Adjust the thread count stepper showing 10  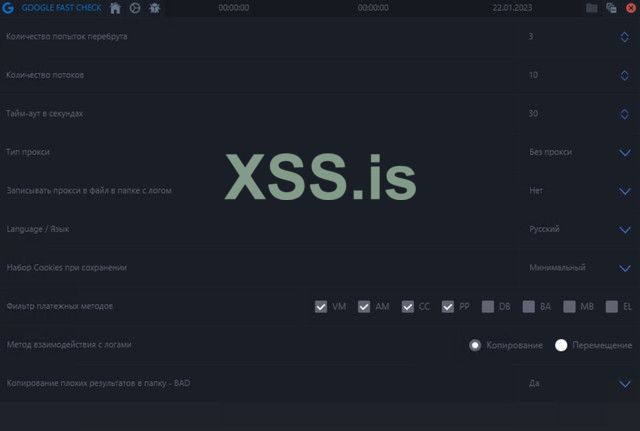tap(624, 75)
